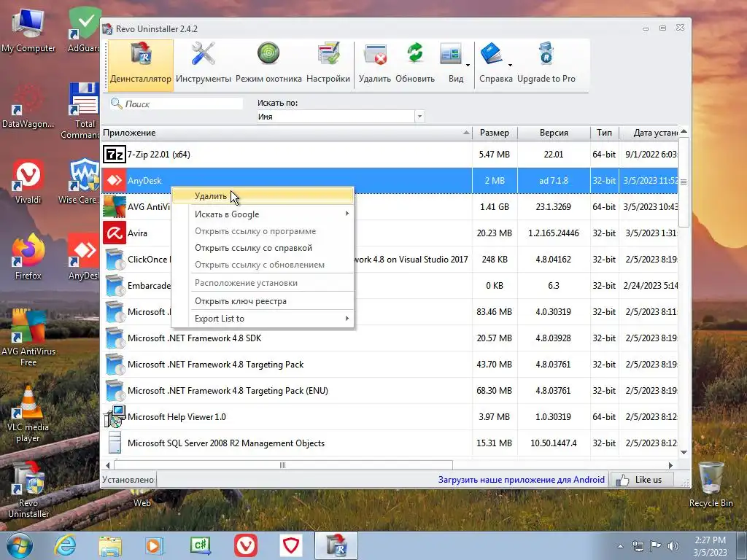Click the Embarcadero row icon

115,286
